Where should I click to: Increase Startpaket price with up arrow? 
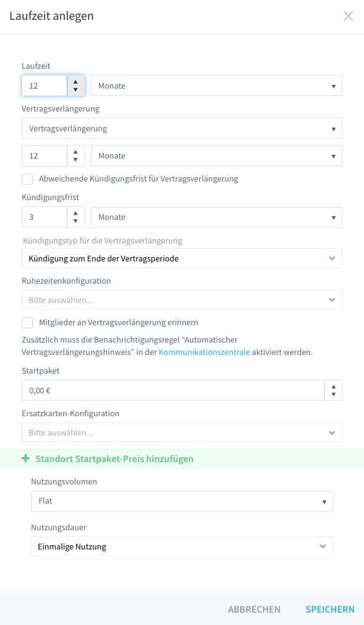334,387
